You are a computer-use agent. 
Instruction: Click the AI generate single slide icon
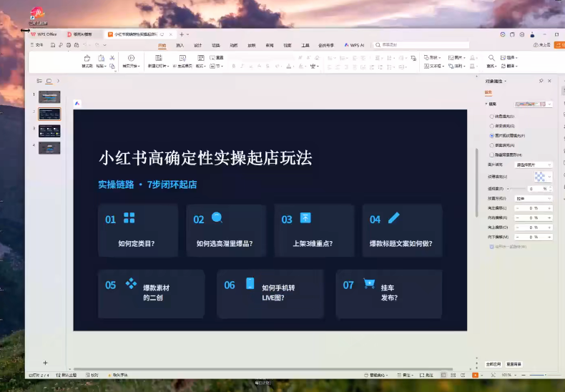pos(182,58)
